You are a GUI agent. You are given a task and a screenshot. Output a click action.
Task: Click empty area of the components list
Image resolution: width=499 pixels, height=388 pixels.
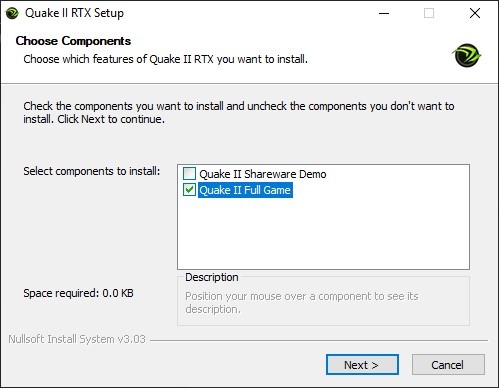tap(323, 233)
